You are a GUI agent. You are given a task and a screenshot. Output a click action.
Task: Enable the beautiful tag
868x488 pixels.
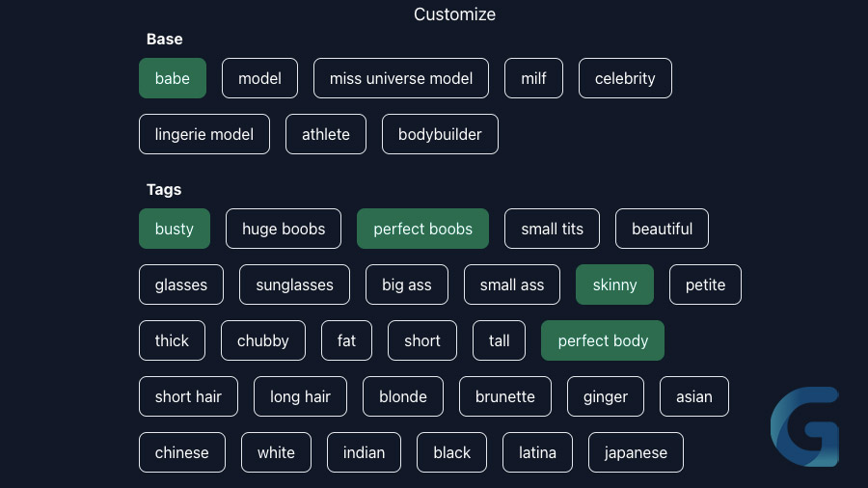662,229
